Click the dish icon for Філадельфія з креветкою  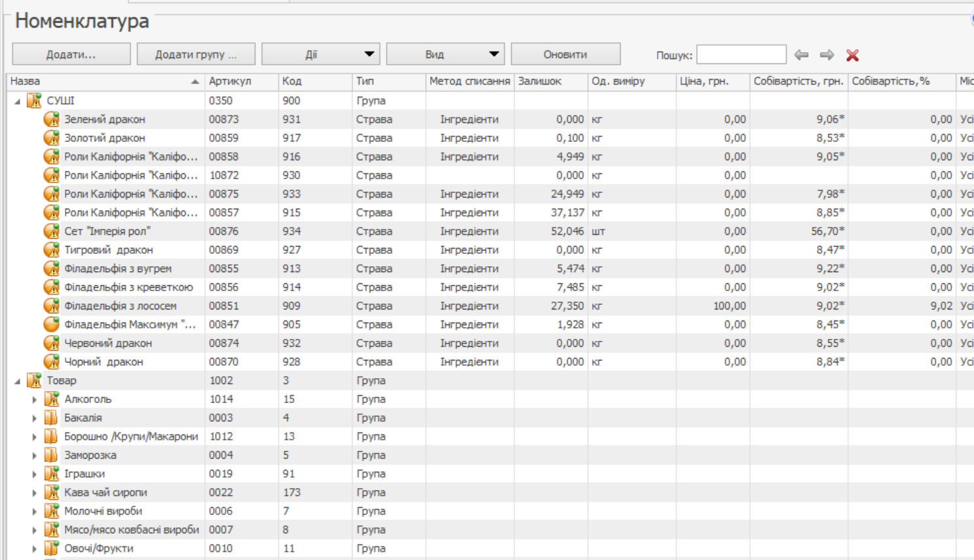tap(52, 287)
